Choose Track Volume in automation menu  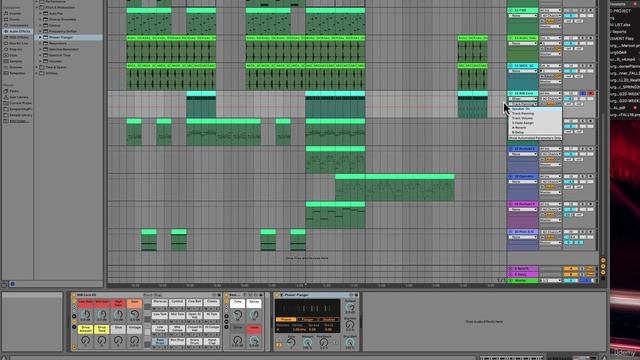coord(535,118)
